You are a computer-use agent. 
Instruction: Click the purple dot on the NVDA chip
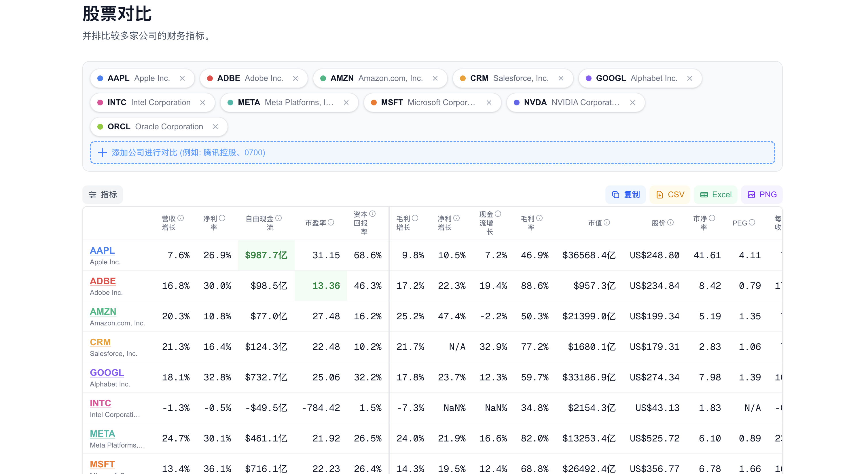516,103
